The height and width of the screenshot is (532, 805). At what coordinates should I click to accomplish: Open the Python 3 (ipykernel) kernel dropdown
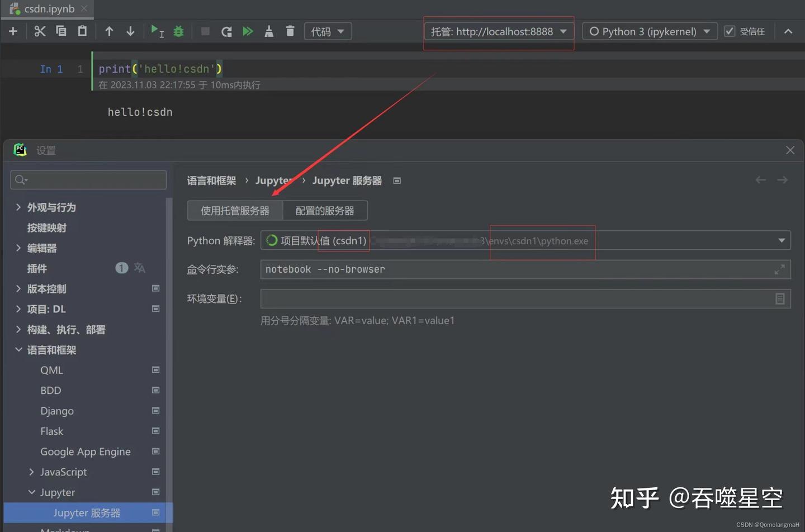tap(648, 31)
